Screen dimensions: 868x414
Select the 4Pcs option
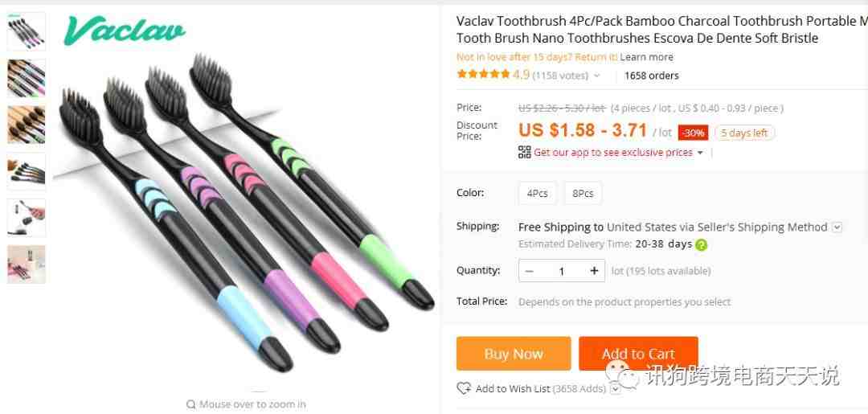pyautogui.click(x=538, y=193)
